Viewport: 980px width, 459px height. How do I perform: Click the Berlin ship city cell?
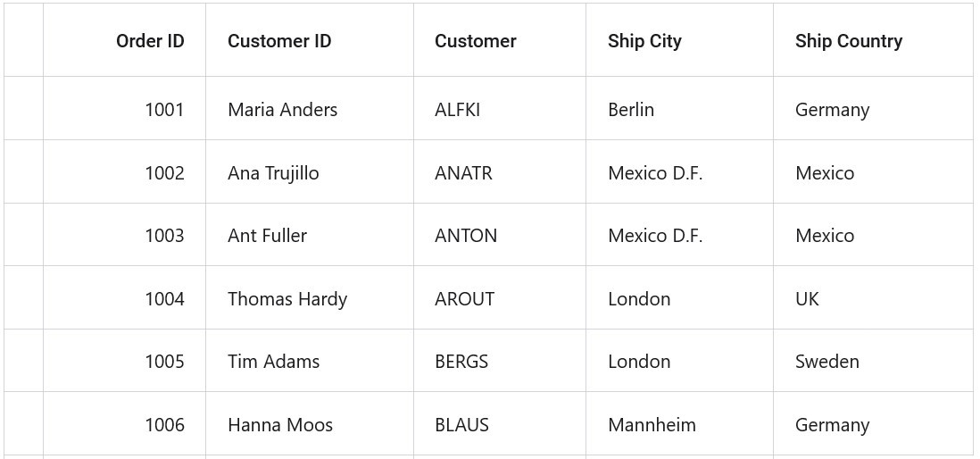[x=631, y=110]
